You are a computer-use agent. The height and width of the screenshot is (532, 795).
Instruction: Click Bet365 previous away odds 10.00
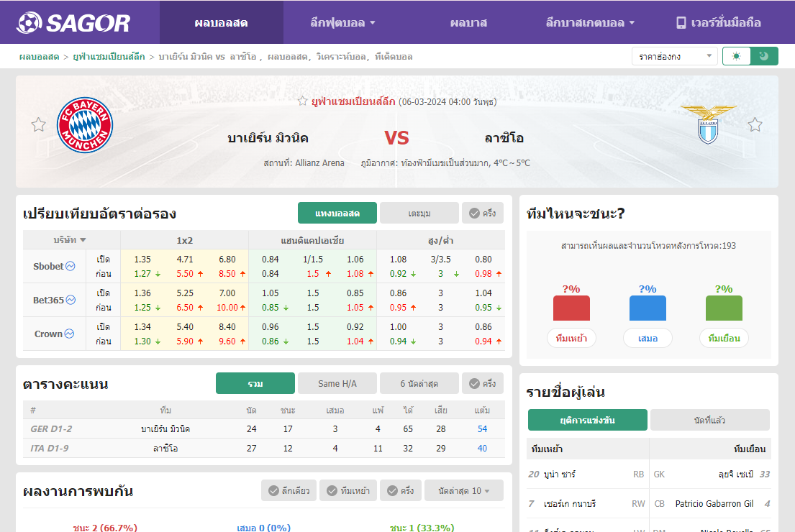pyautogui.click(x=227, y=308)
